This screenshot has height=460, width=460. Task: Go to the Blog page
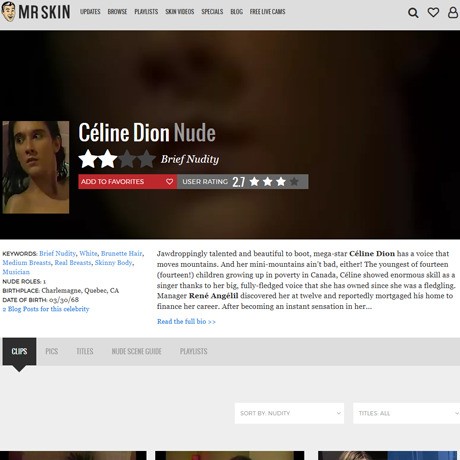[237, 12]
